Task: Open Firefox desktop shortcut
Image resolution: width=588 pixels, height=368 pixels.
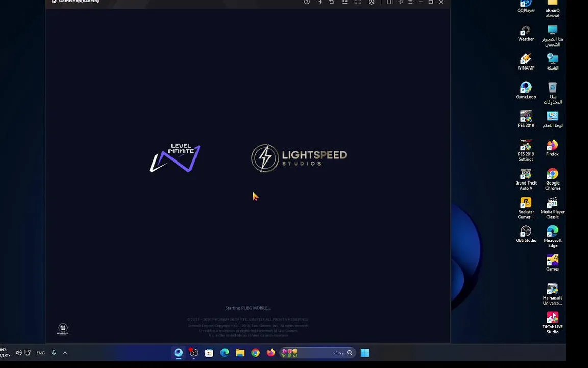Action: 552,148
